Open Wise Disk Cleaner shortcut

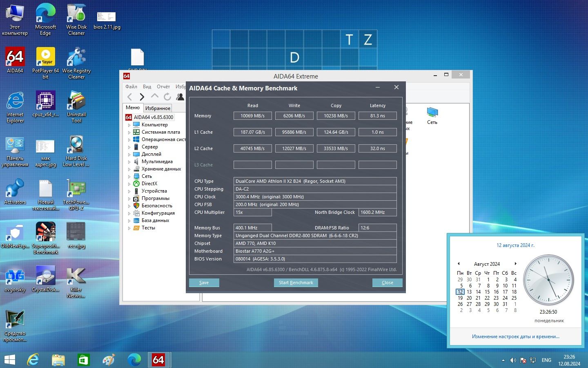pos(76,20)
